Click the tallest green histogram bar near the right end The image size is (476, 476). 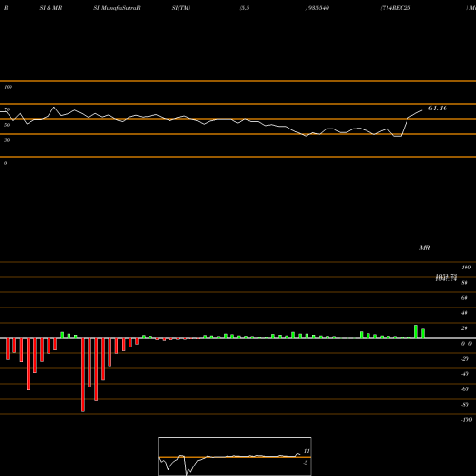click(416, 331)
